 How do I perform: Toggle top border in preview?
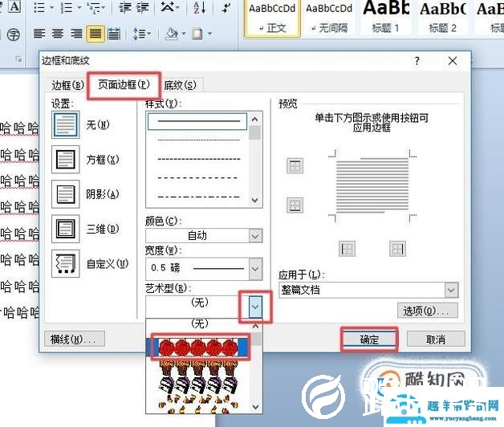pyautogui.click(x=295, y=166)
